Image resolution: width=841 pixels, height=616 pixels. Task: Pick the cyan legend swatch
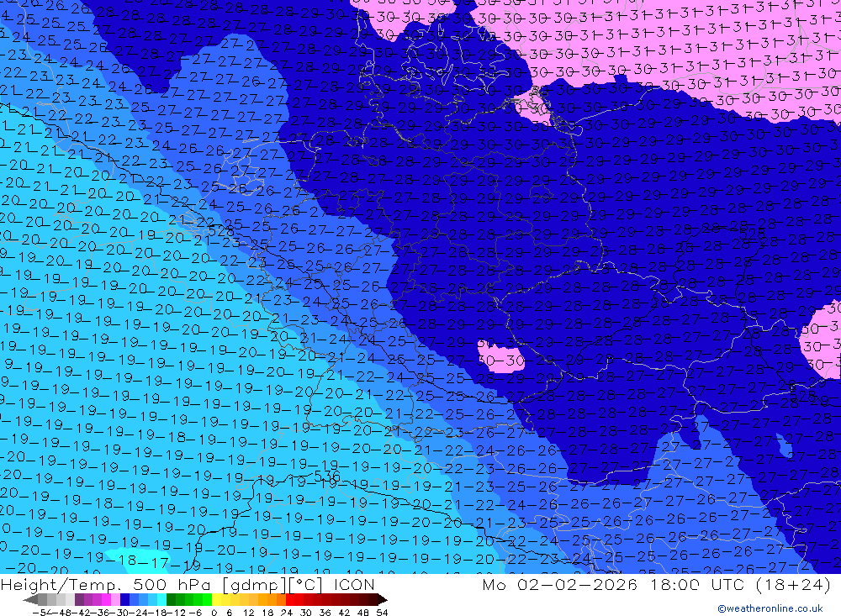coord(161,600)
